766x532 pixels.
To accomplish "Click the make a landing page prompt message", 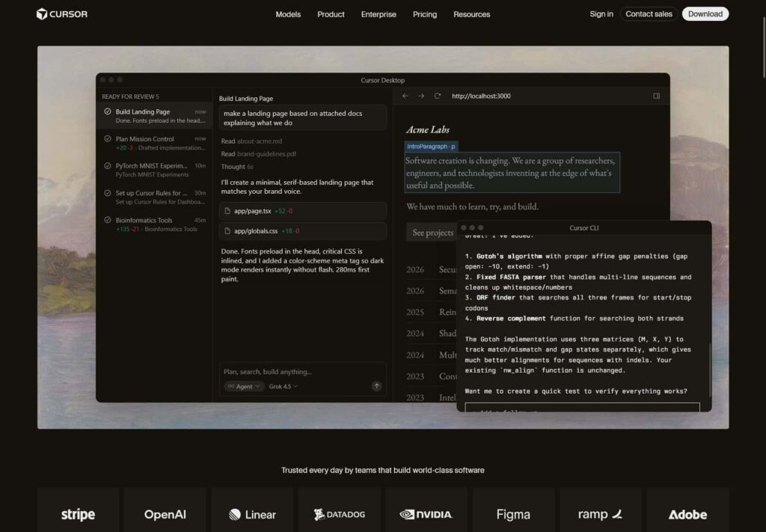I will (x=303, y=117).
